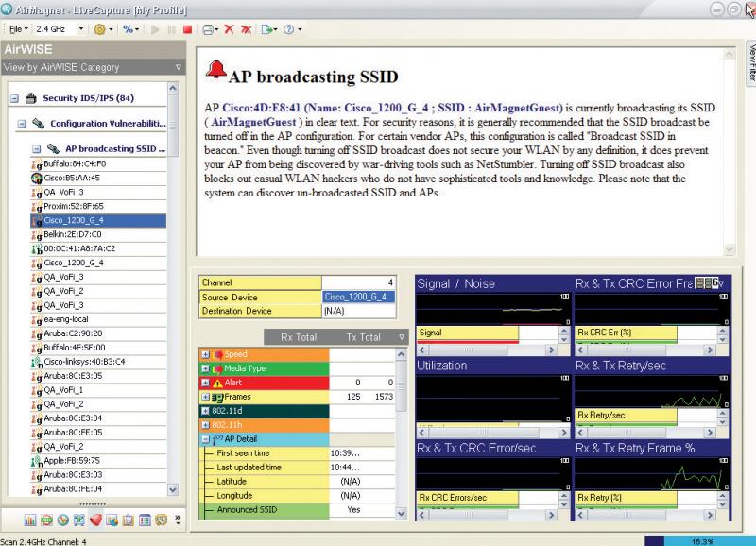Stop live capture with red square
756x546 pixels.
187,29
